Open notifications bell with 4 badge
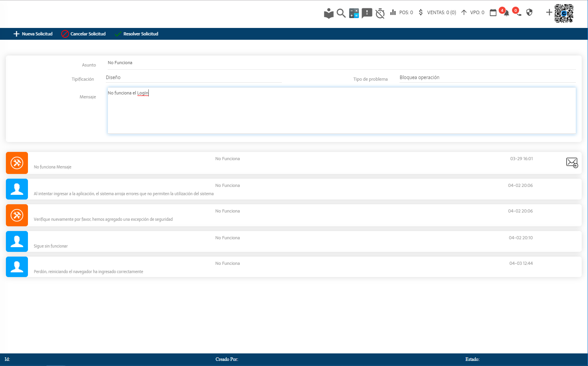The height and width of the screenshot is (366, 588). [x=506, y=13]
